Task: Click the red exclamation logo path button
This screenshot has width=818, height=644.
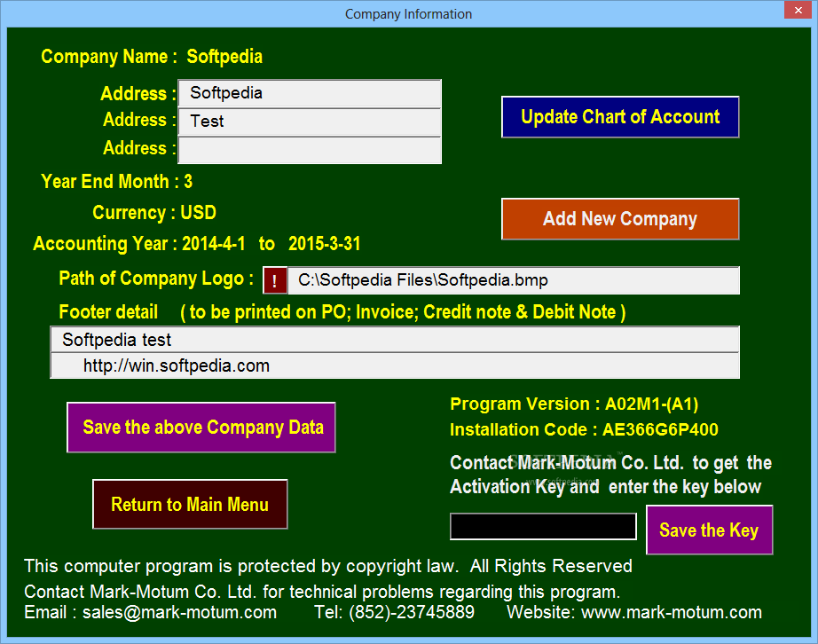Action: pyautogui.click(x=274, y=280)
